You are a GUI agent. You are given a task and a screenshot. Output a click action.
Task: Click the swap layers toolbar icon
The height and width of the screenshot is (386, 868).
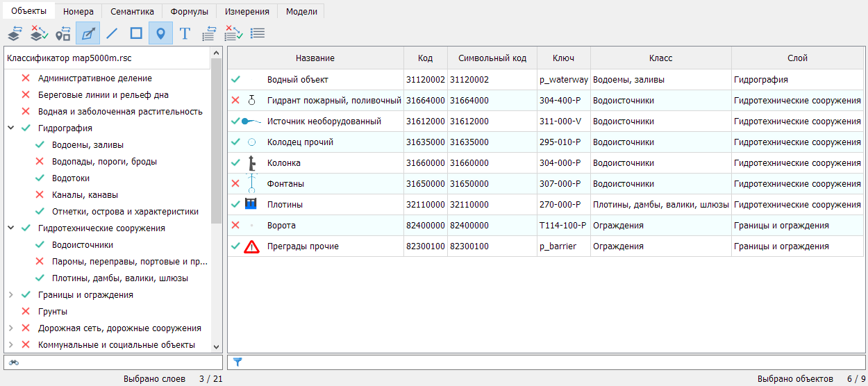click(15, 33)
